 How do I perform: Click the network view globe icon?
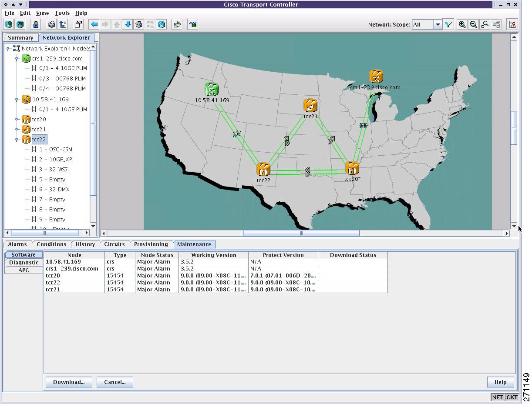coord(162,24)
